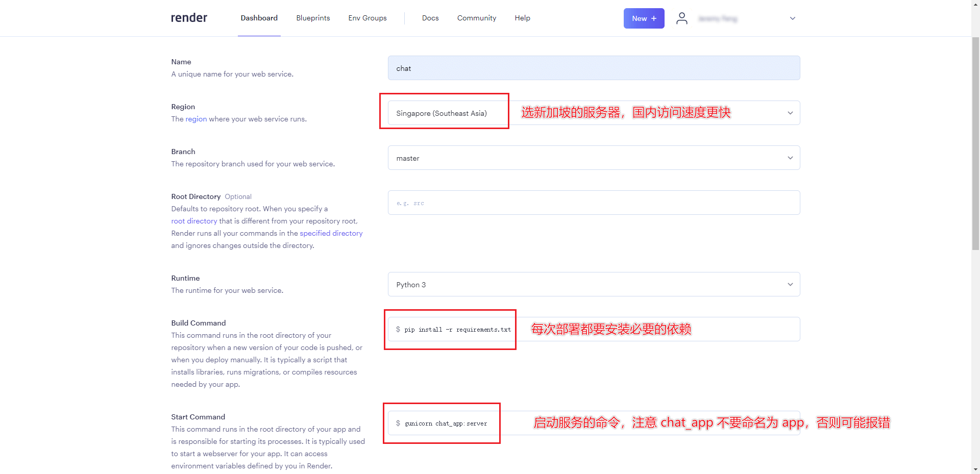The height and width of the screenshot is (474, 980).
Task: Expand the account menu chevron
Action: 792,18
